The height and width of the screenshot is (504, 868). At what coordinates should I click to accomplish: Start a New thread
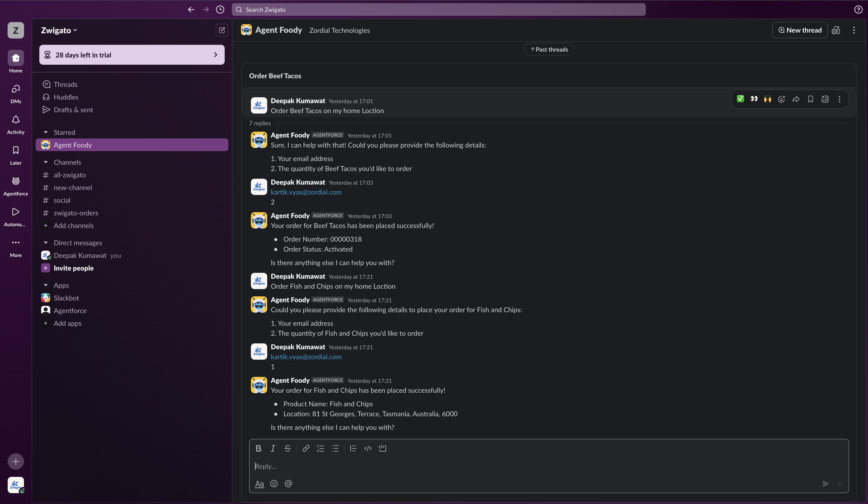tap(800, 30)
